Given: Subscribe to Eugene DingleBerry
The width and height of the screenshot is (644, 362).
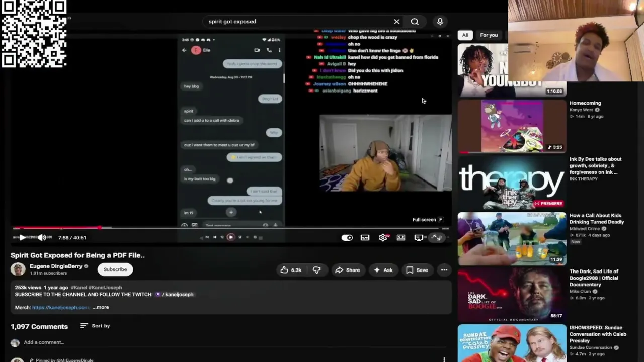Looking at the screenshot, I should [x=115, y=269].
